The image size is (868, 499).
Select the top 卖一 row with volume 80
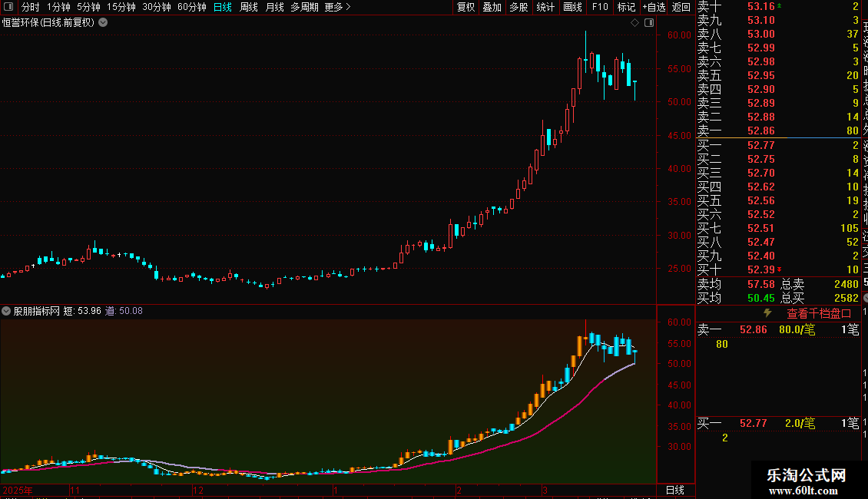778,131
